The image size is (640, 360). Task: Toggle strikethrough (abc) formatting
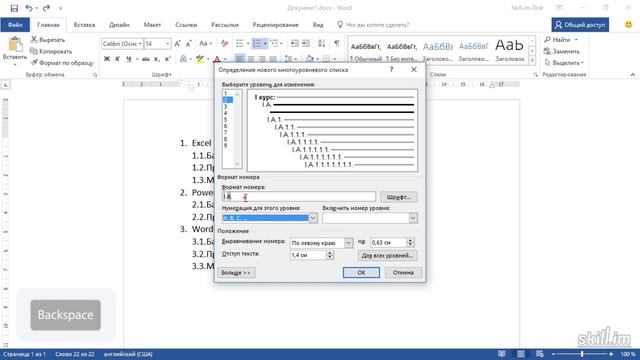145,59
